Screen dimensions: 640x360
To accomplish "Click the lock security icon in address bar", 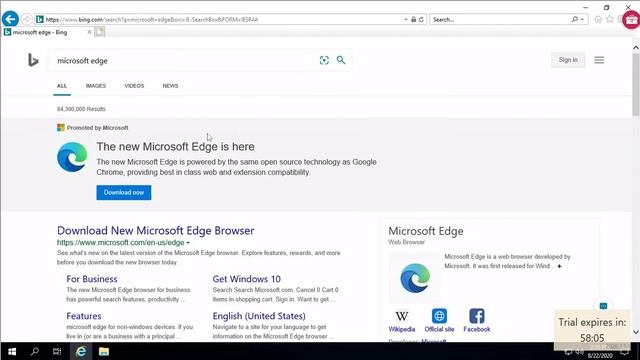I will click(x=413, y=19).
